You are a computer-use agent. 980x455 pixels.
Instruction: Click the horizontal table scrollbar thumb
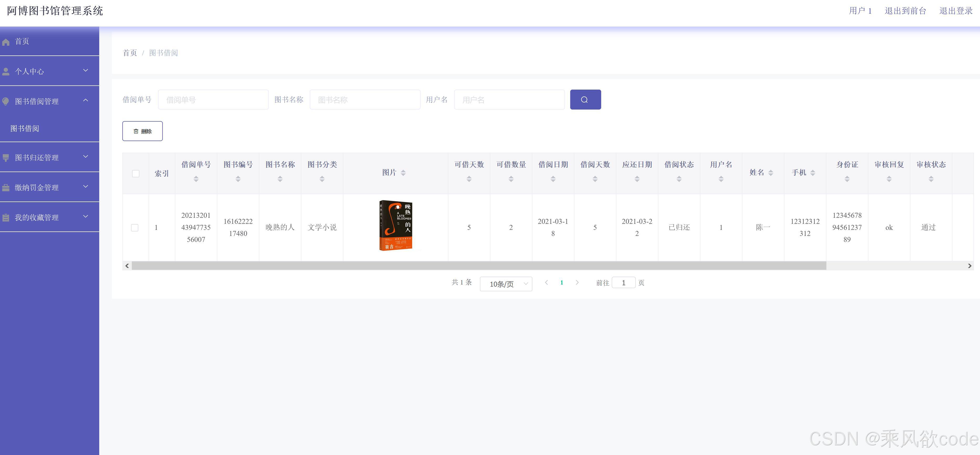[x=479, y=266]
